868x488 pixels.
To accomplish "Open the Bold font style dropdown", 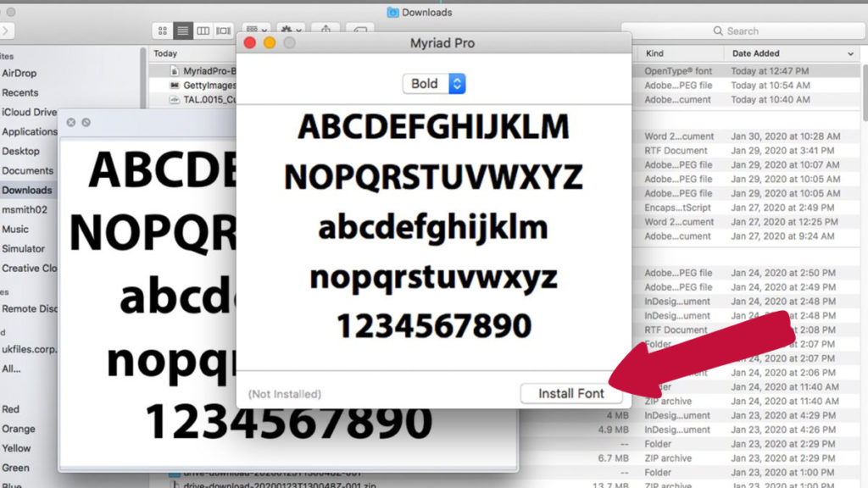I will pyautogui.click(x=434, y=84).
